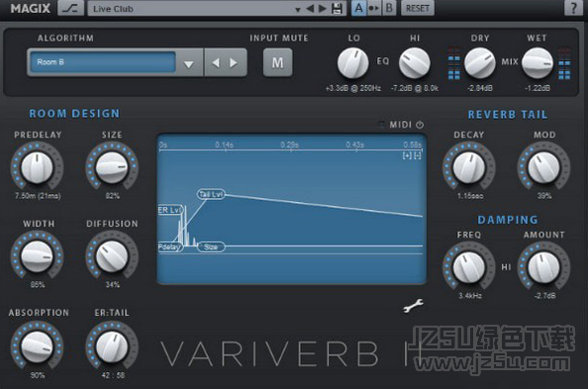Copy A to B with the arrow icon
This screenshot has height=389, width=588.
[x=374, y=8]
